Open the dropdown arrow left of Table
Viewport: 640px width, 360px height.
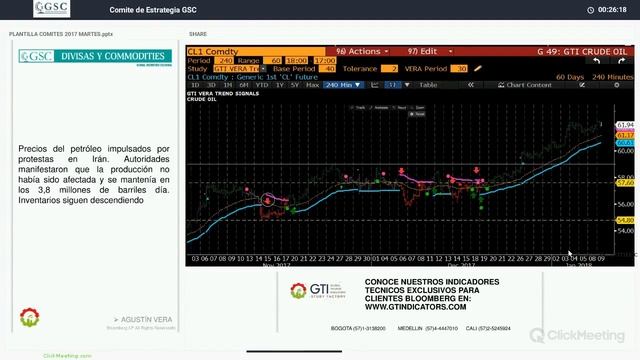pyautogui.click(x=407, y=85)
